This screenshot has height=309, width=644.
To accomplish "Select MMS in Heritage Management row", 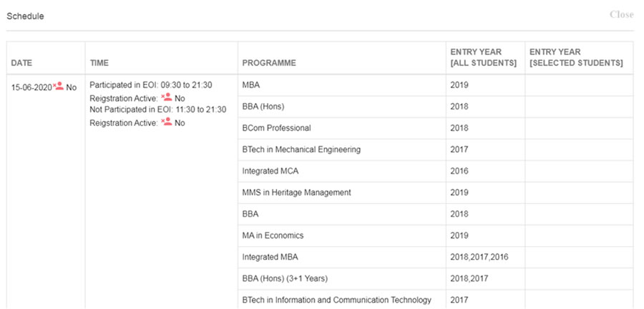I will click(x=435, y=192).
